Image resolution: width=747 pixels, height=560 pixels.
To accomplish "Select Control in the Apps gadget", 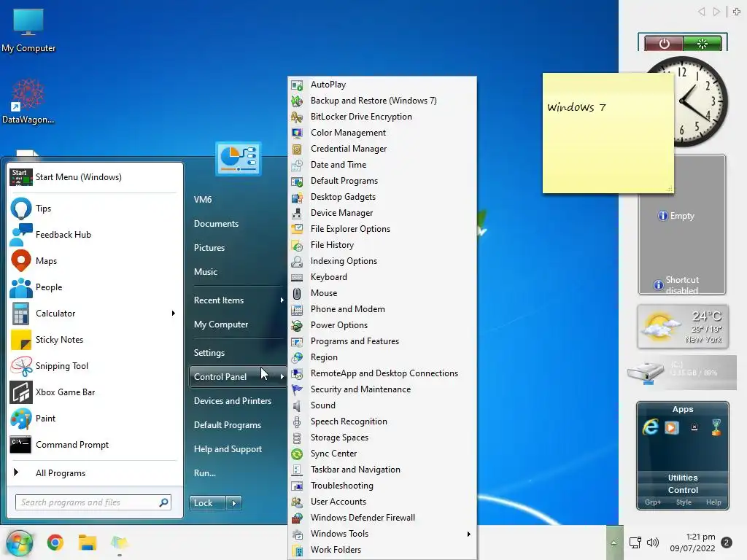I will (683, 490).
